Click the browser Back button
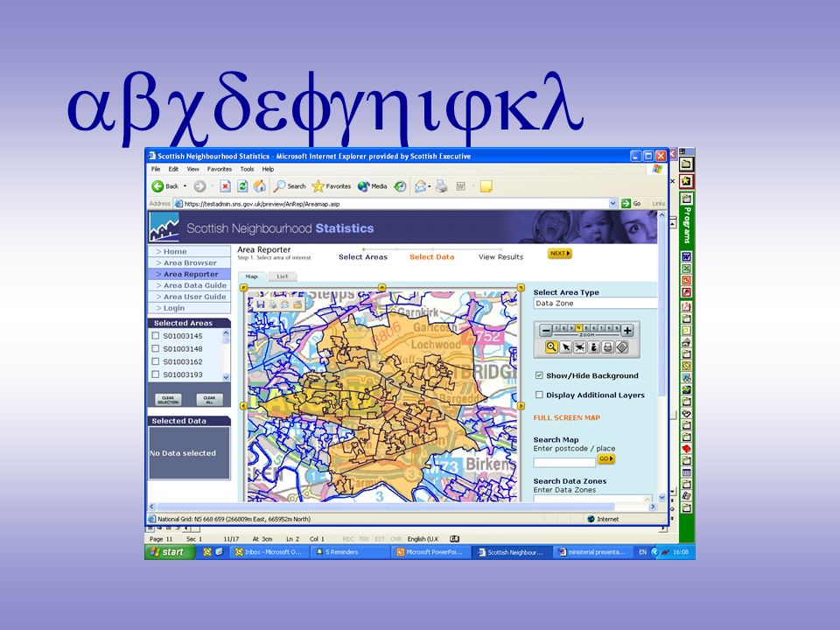The width and height of the screenshot is (840, 630). pyautogui.click(x=165, y=186)
